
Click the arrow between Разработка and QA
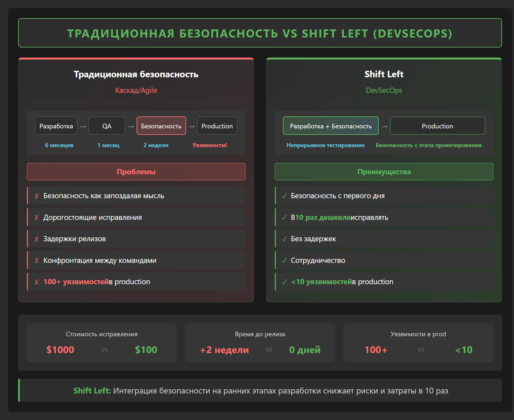83,126
